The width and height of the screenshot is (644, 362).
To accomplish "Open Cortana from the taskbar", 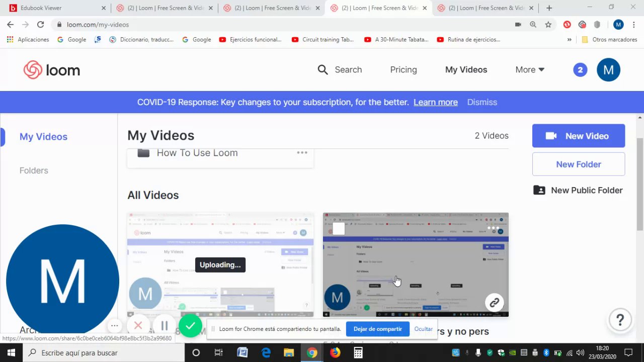I will coord(196,353).
